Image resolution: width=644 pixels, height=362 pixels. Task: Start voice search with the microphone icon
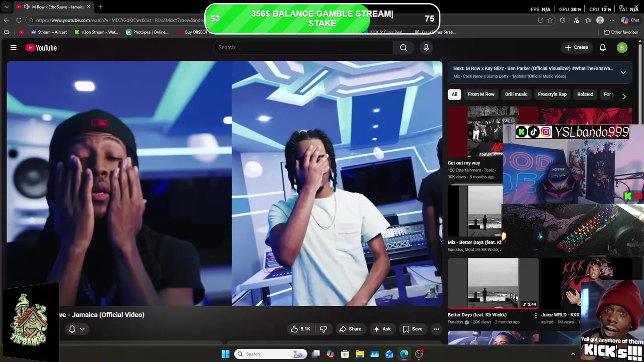[426, 47]
